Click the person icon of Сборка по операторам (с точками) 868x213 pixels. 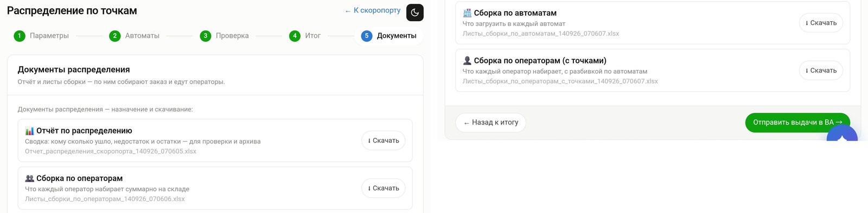pos(467,61)
